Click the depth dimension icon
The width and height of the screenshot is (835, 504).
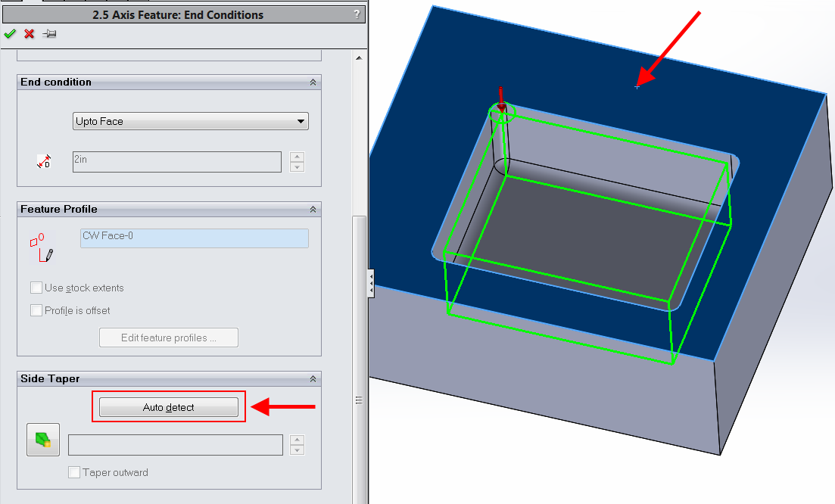click(x=44, y=161)
